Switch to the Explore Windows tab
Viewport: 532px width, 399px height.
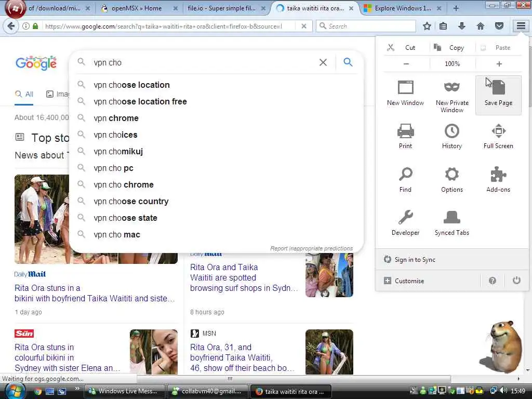point(403,8)
